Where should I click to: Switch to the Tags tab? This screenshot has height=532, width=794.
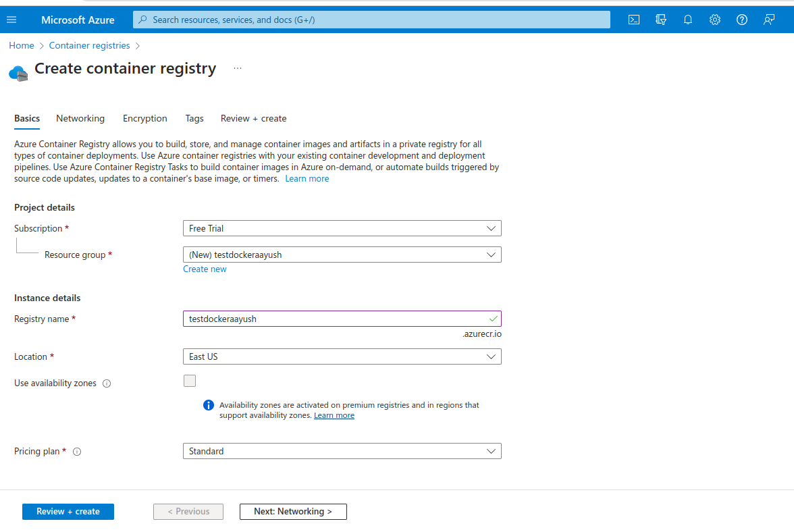(x=194, y=118)
